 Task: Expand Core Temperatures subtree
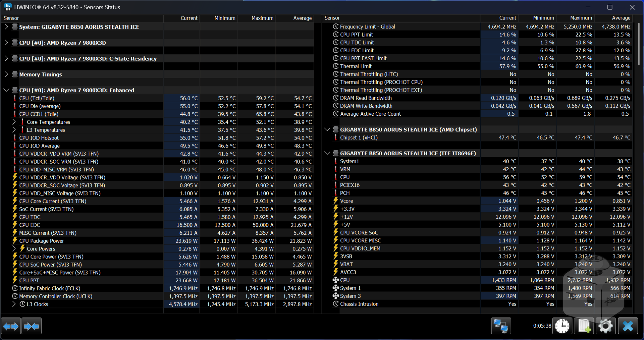14,122
